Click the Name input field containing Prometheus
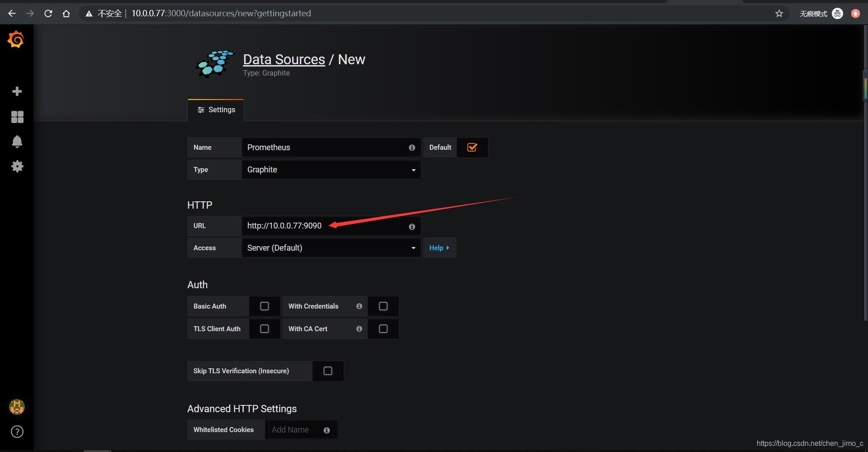This screenshot has height=452, width=868. coord(331,147)
